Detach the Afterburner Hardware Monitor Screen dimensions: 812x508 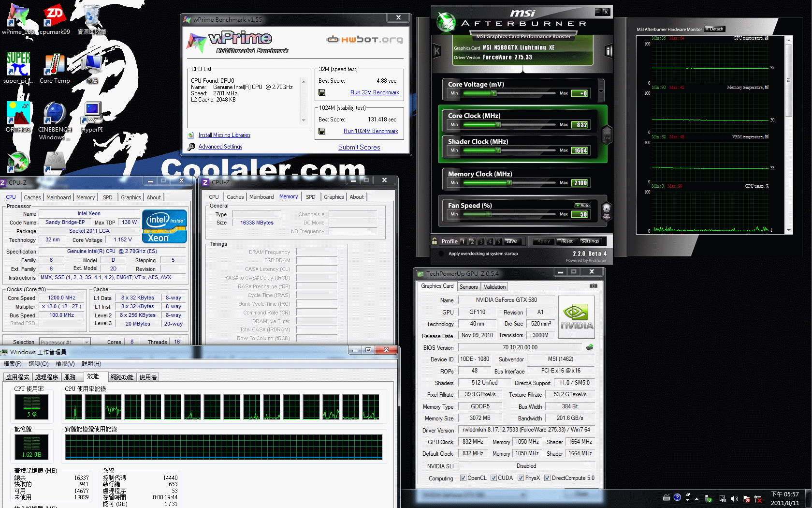pos(715,29)
